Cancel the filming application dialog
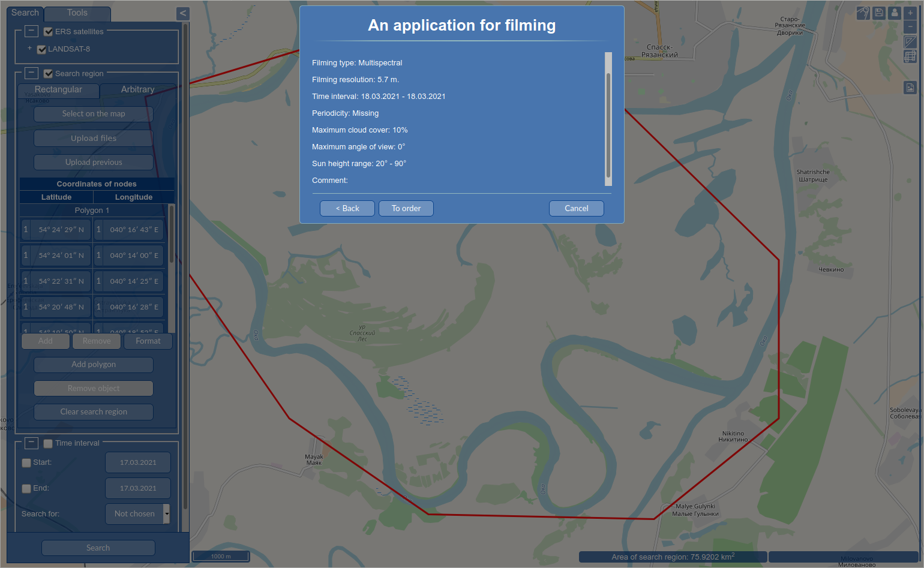This screenshot has width=924, height=568. coord(576,208)
